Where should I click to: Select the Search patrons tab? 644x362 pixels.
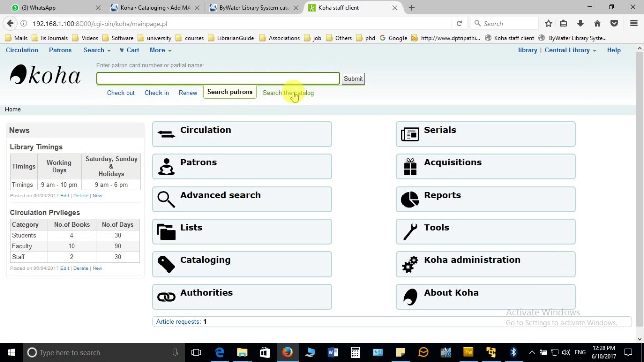tap(230, 92)
